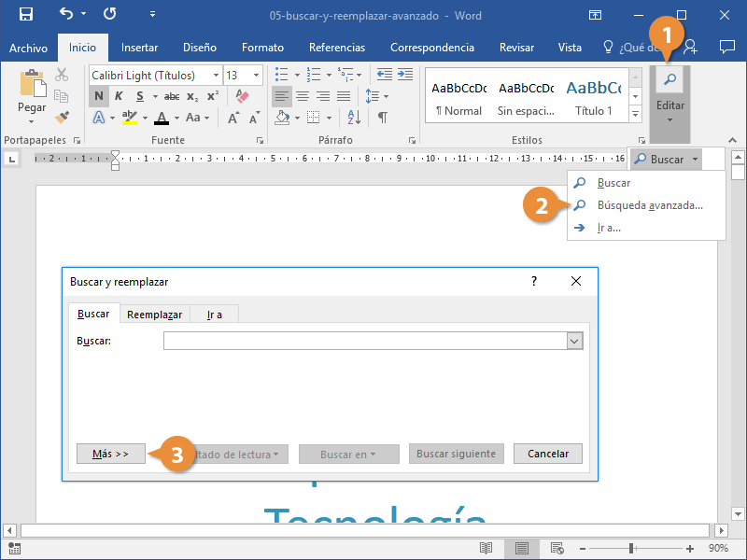Toggle strikethrough (abc) formatting
Image resolution: width=747 pixels, height=560 pixels.
[172, 96]
